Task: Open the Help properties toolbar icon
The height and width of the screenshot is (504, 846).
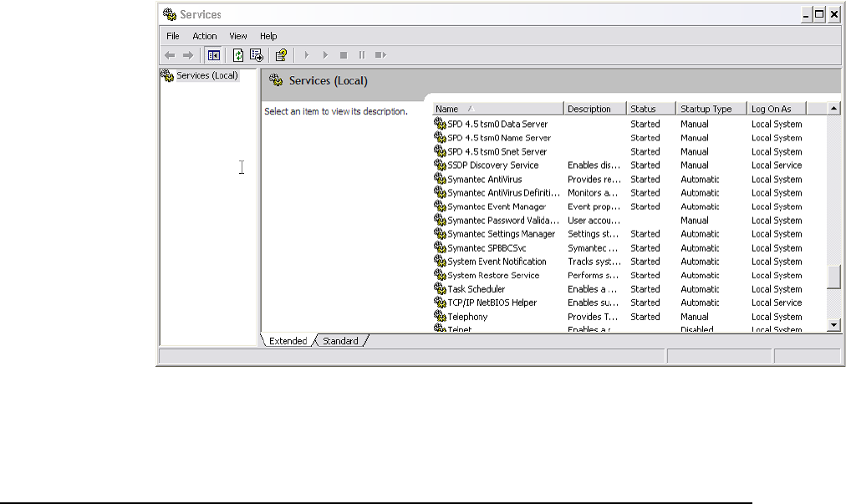Action: tap(281, 55)
